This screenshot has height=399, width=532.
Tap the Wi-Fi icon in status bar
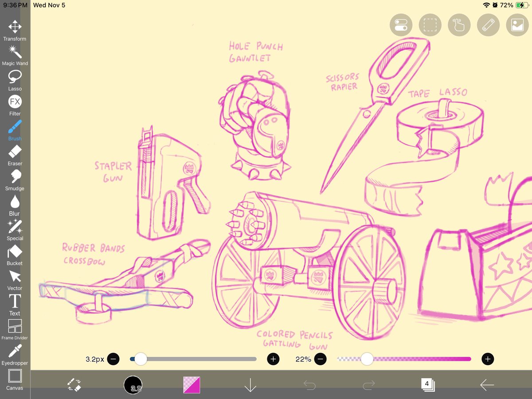point(487,5)
